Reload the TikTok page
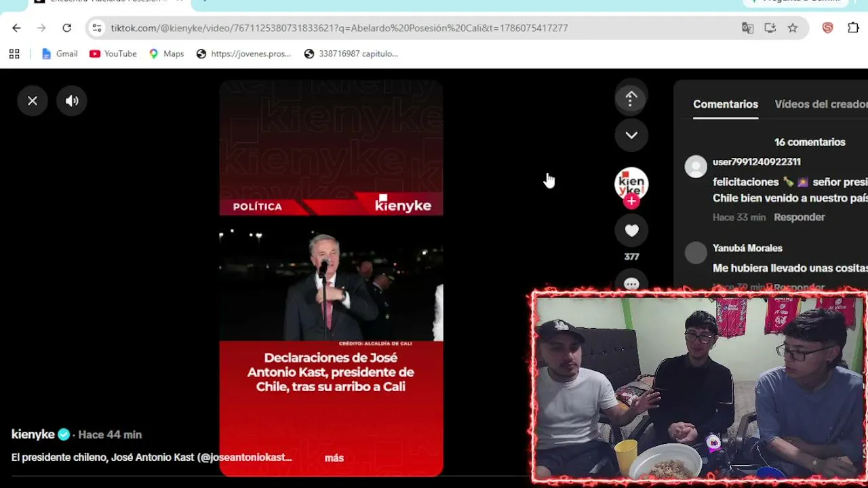The height and width of the screenshot is (488, 868). (x=66, y=28)
